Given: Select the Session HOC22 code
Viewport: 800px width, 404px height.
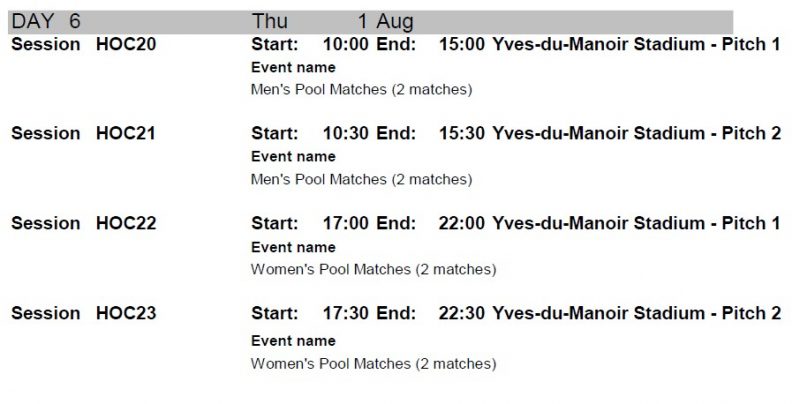Looking at the screenshot, I should (126, 224).
